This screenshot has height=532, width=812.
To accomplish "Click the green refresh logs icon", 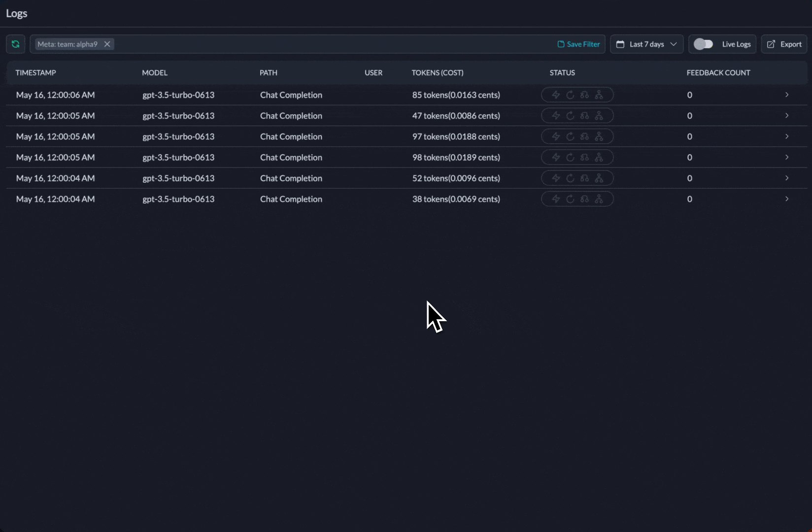I will pyautogui.click(x=15, y=44).
